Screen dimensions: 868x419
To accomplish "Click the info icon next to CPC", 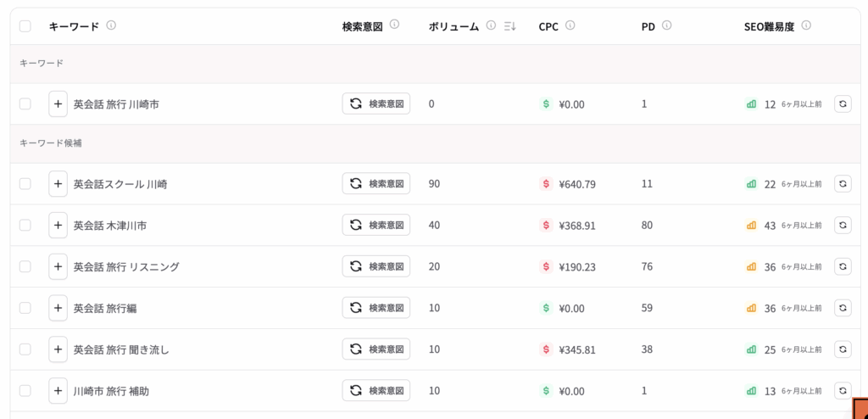I will coord(570,25).
